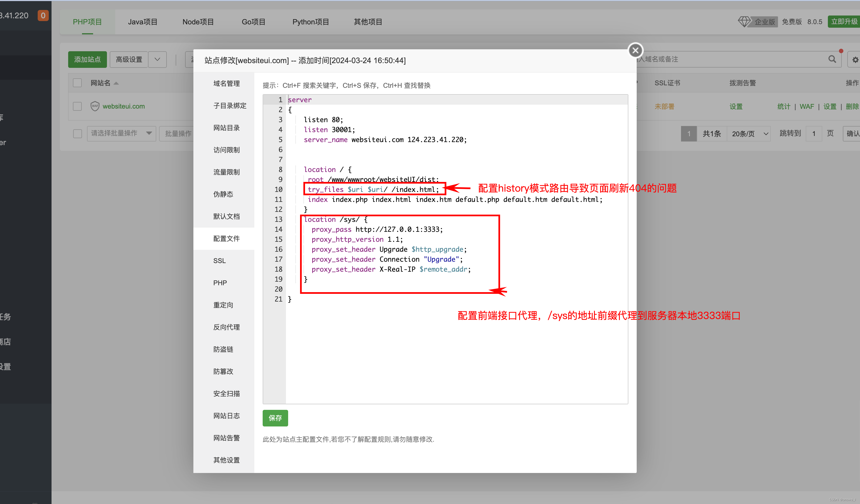The width and height of the screenshot is (860, 504).
Task: Focus the 跳转到 page number input
Action: click(x=814, y=134)
